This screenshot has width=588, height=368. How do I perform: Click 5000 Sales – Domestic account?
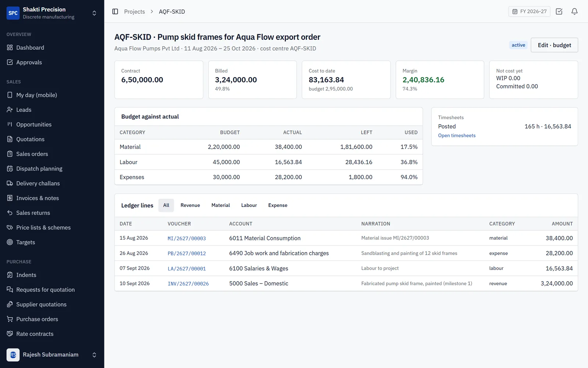click(x=259, y=283)
